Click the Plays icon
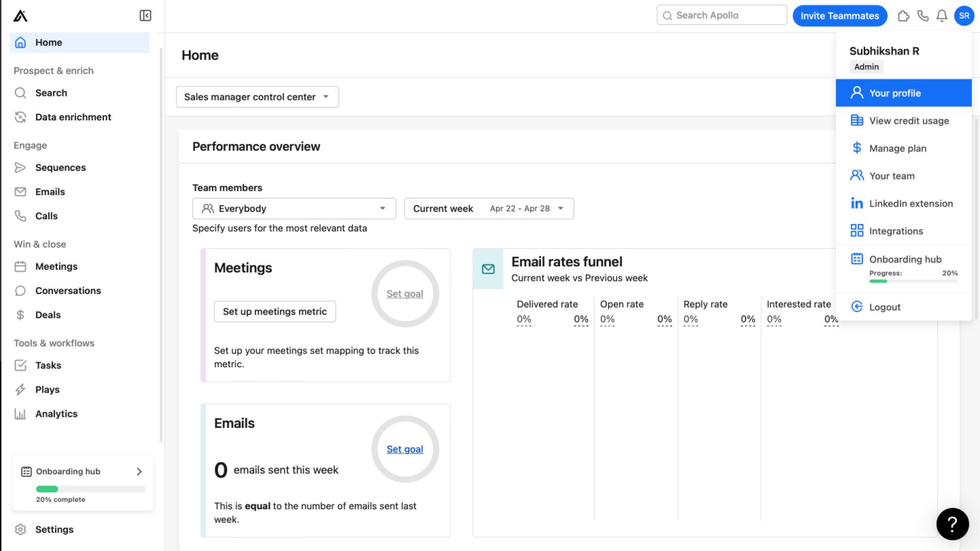This screenshot has height=551, width=980. click(x=21, y=388)
